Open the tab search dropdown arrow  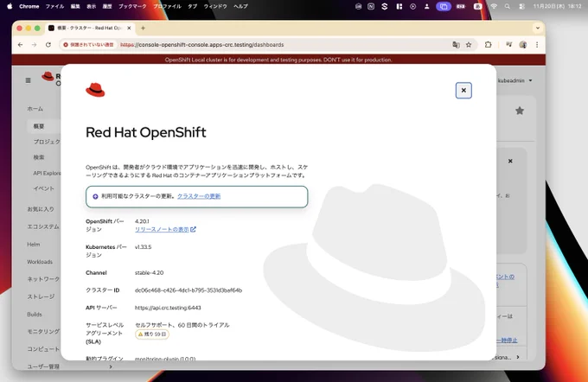tap(537, 28)
